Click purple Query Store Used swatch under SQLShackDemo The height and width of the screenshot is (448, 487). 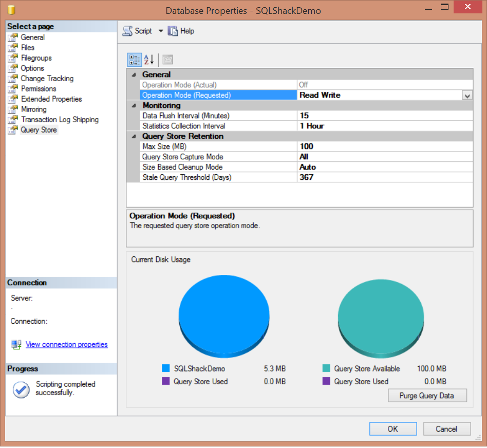click(x=166, y=381)
